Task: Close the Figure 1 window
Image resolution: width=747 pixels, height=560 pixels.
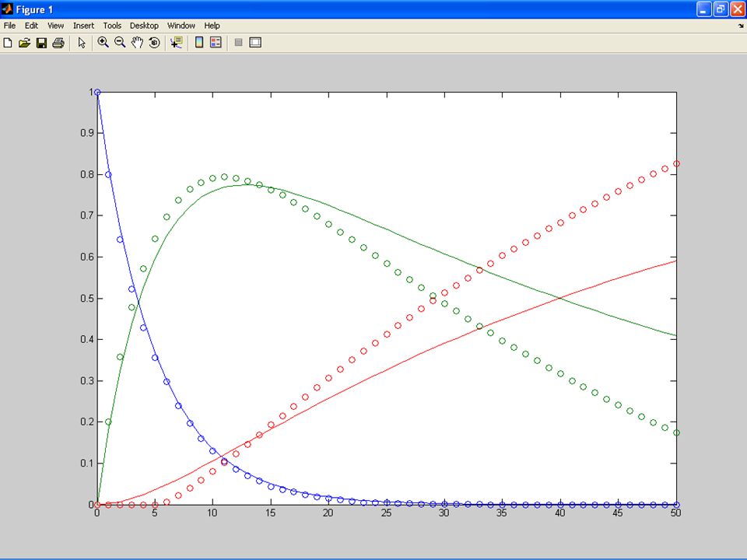Action: (x=738, y=9)
